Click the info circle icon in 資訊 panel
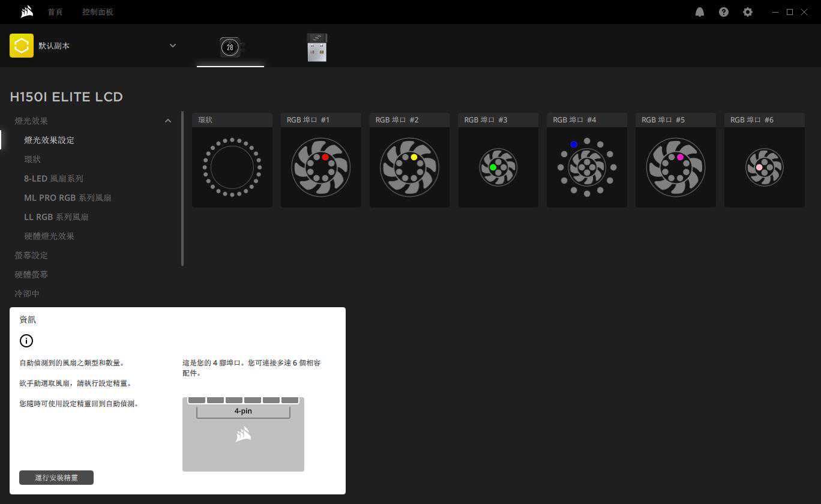The height and width of the screenshot is (504, 821). point(26,341)
